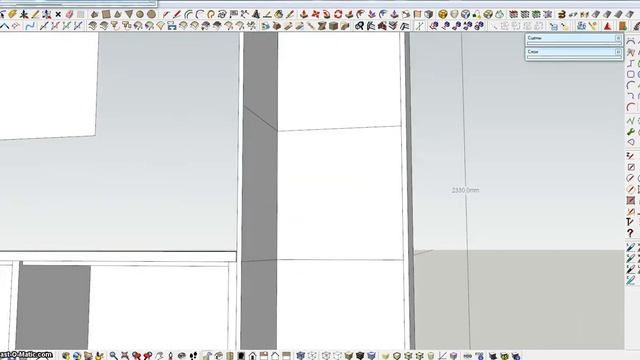Click the tan page icon
This screenshot has height=360, width=640.
pyautogui.click(x=417, y=15)
